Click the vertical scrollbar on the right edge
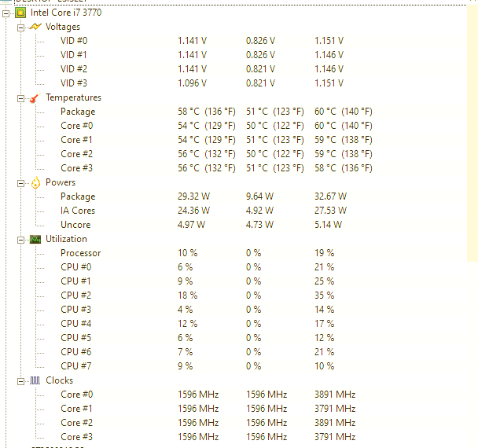This screenshot has width=478, height=448. [472, 133]
